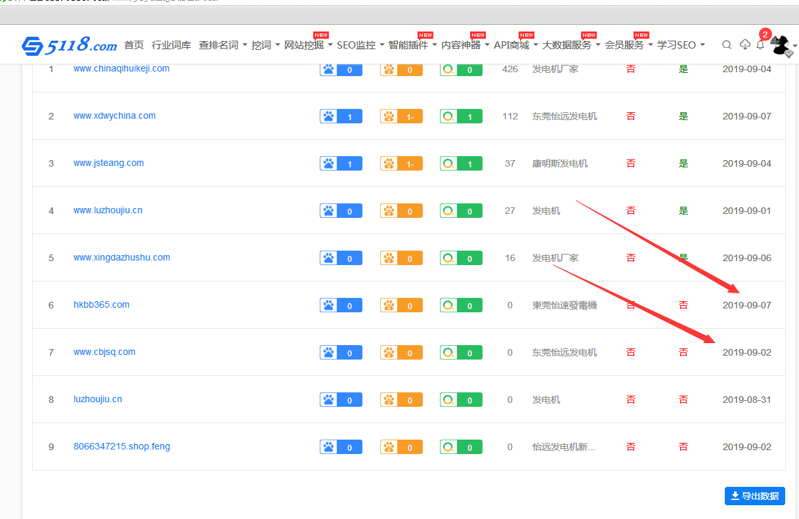Expand the 挖词 dropdown menu
This screenshot has width=799, height=519.
[265, 45]
